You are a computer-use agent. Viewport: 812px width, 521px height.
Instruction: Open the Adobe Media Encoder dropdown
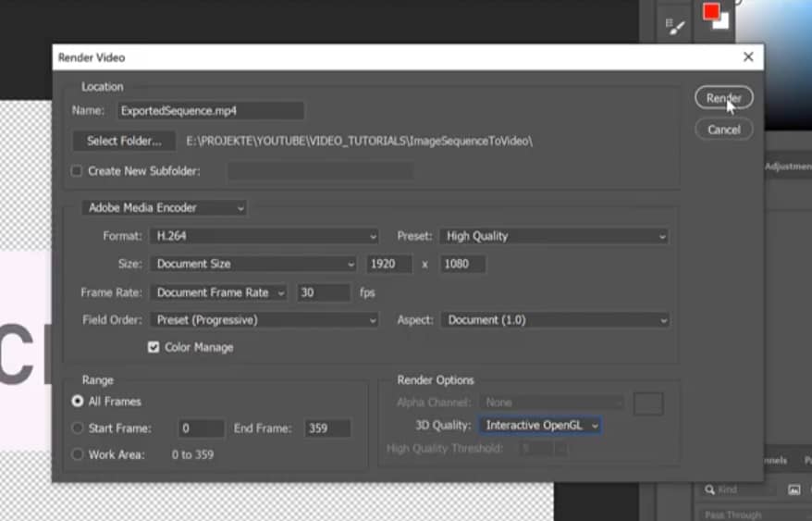[164, 208]
